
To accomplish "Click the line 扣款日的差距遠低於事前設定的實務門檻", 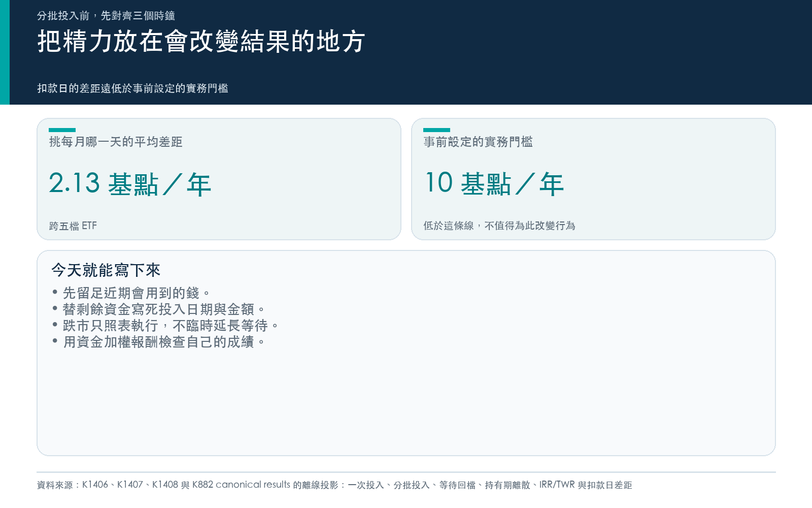I will point(133,88).
